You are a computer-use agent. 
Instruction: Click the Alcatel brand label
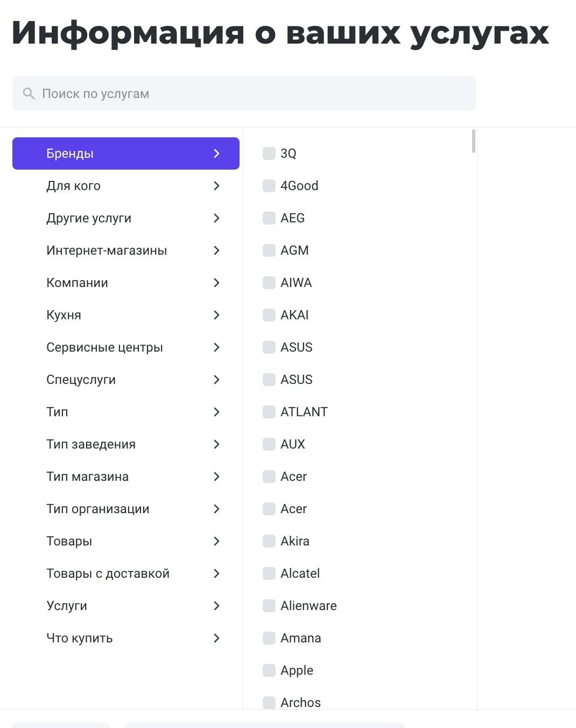point(300,573)
